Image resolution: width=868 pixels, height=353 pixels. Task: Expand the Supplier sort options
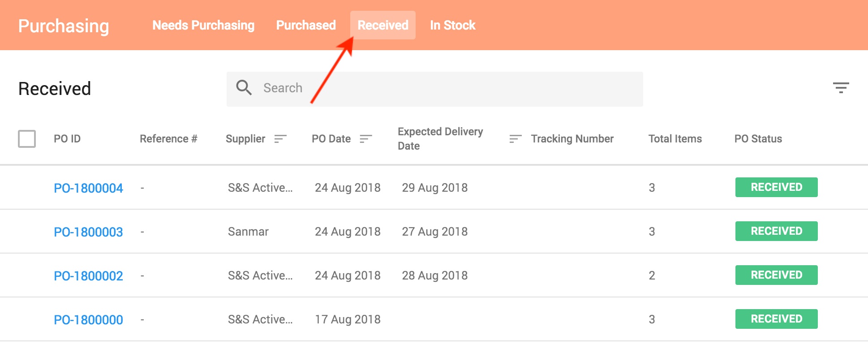(281, 139)
